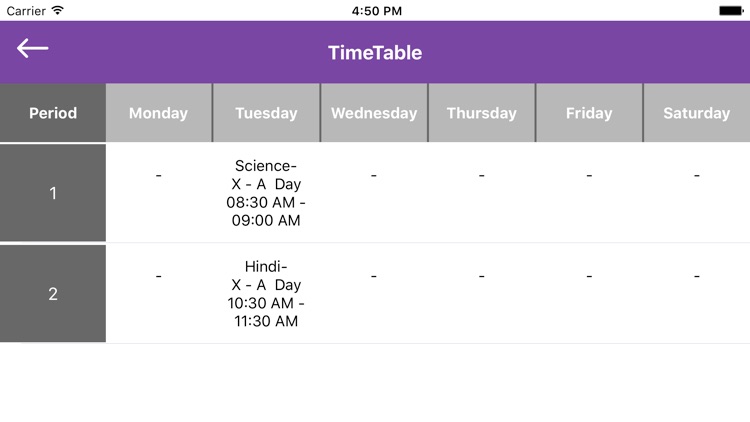Tap the battery icon in status bar
The image size is (750, 422).
[x=731, y=10]
